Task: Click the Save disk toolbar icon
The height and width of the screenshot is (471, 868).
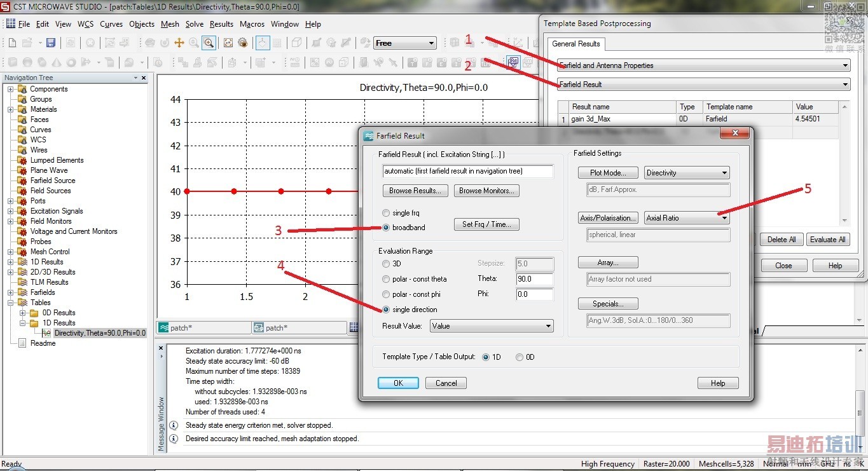Action: coord(51,43)
